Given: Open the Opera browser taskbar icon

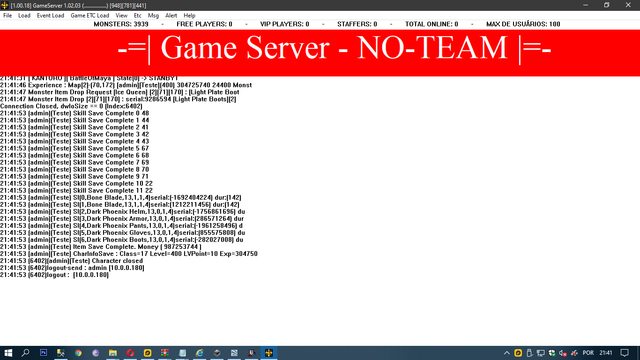Looking at the screenshot, I should click(x=130, y=353).
